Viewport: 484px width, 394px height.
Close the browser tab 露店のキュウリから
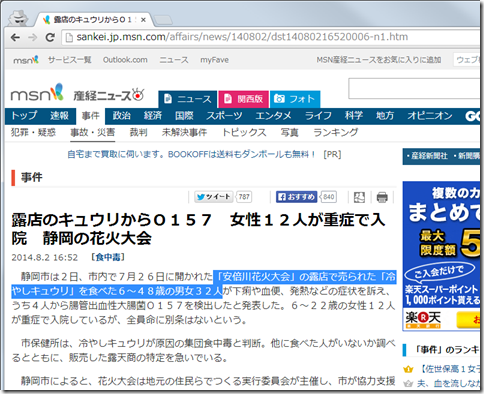(x=143, y=20)
